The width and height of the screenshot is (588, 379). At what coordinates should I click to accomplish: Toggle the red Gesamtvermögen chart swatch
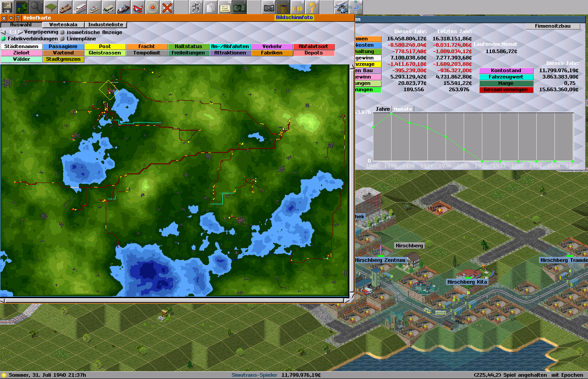pyautogui.click(x=505, y=90)
